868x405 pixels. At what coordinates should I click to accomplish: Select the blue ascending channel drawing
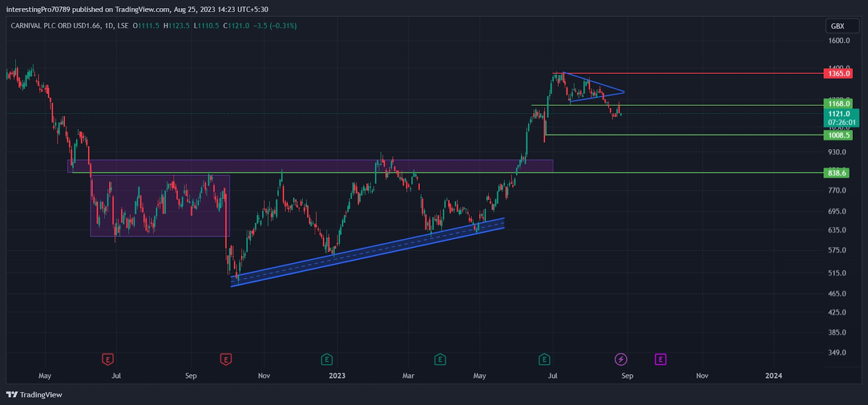coord(368,252)
